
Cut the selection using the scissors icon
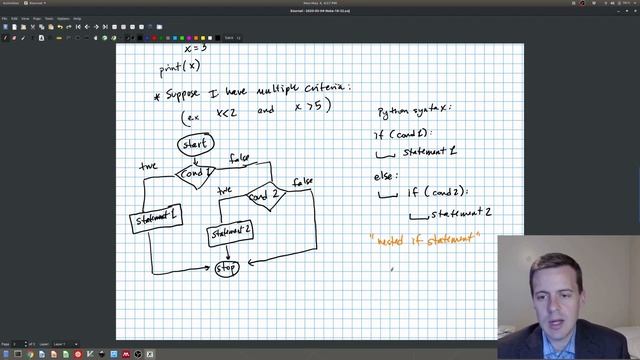pos(33,27)
